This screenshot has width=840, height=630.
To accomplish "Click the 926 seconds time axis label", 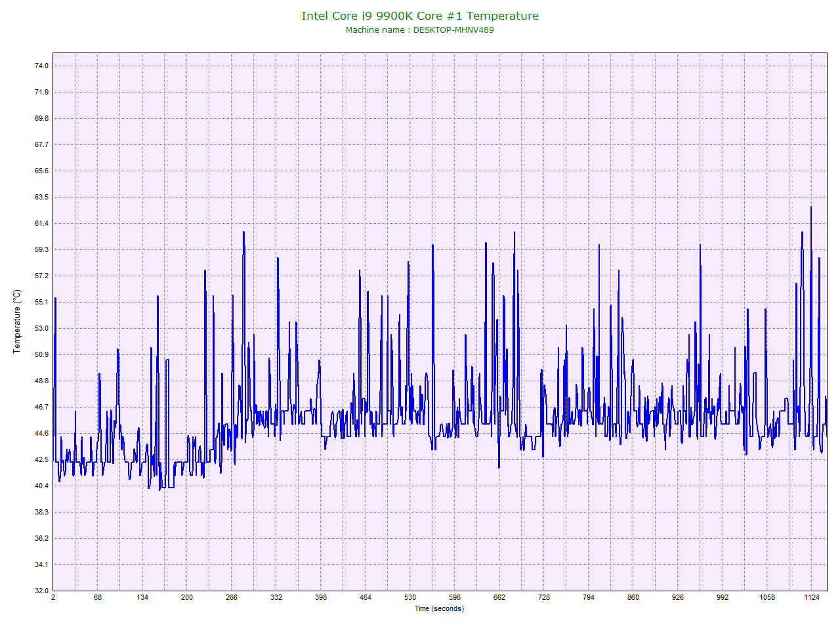I will click(678, 597).
